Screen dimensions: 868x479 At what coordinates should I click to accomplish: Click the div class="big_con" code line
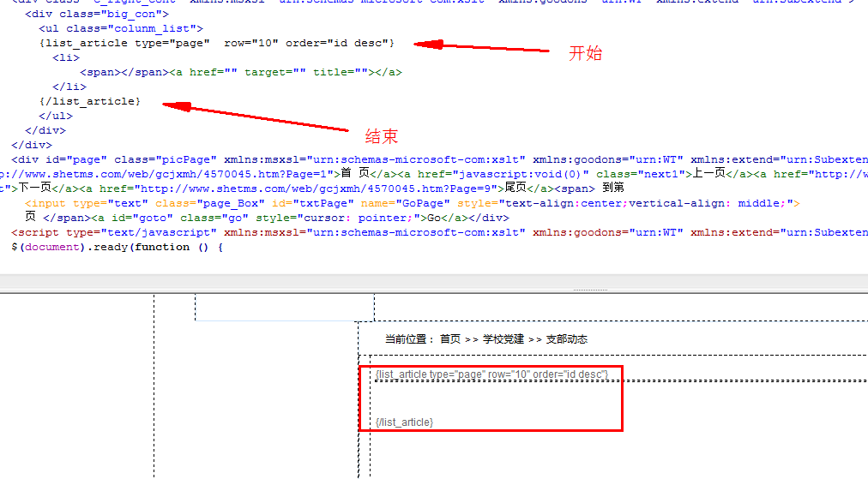[97, 15]
